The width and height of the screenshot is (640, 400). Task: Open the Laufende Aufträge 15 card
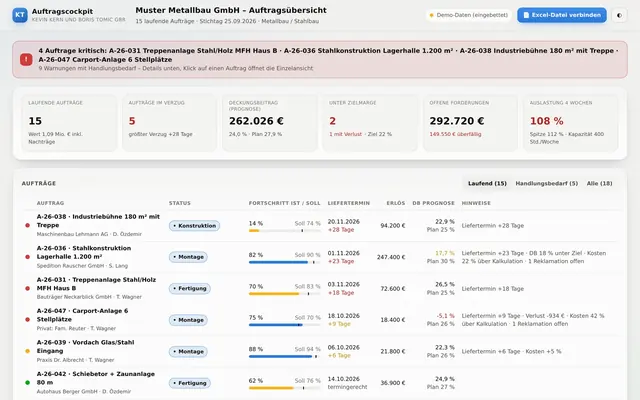(69, 122)
